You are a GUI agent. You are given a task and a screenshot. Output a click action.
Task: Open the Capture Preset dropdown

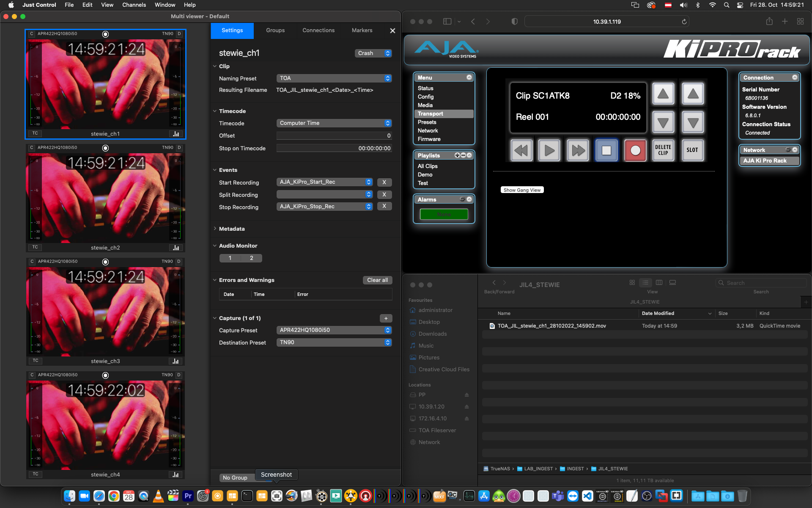click(334, 330)
